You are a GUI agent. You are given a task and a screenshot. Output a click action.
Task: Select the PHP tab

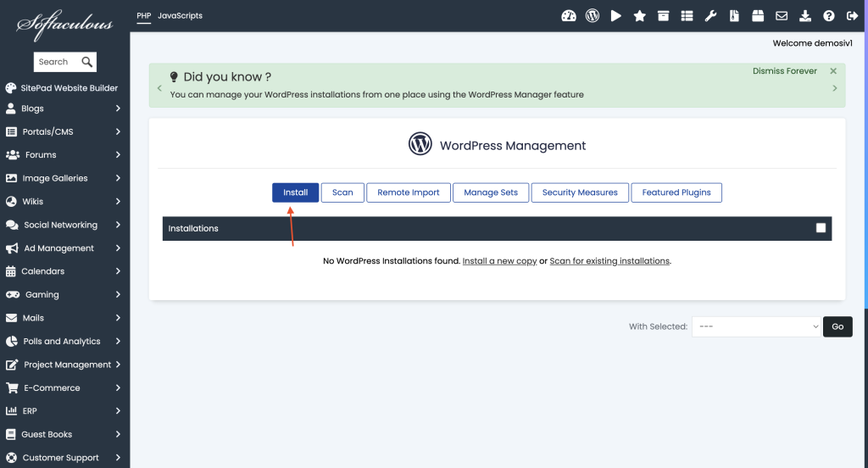pyautogui.click(x=143, y=16)
